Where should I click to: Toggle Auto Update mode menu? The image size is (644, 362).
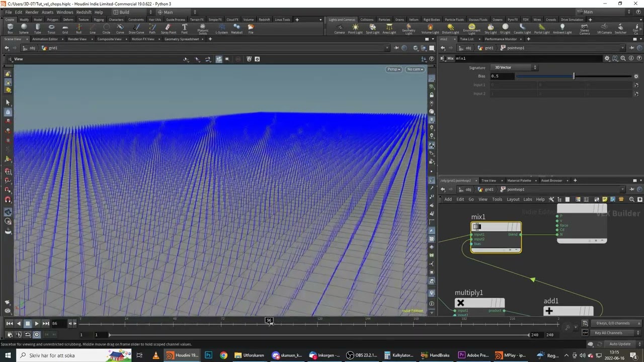pyautogui.click(x=620, y=344)
